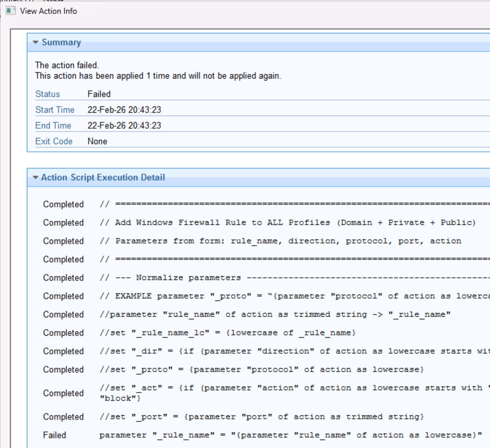This screenshot has height=448, width=490.
Task: Click the Exit Code value None
Action: 97,141
